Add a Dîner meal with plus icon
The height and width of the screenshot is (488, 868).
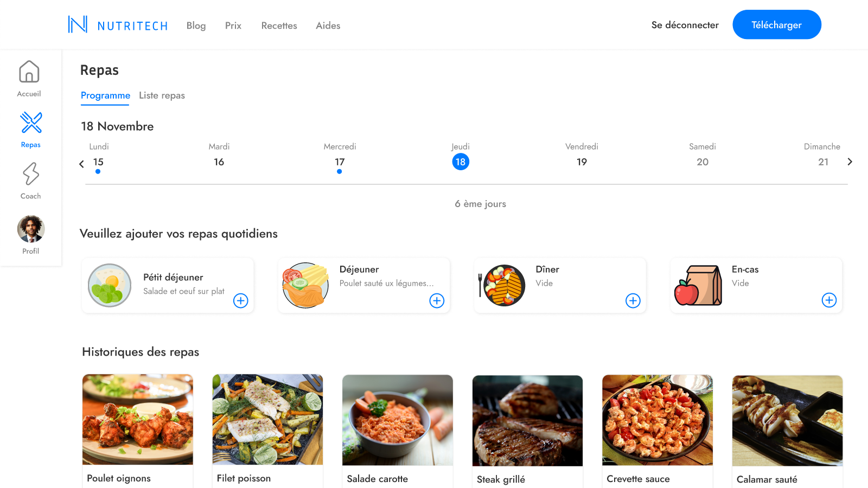pos(633,301)
